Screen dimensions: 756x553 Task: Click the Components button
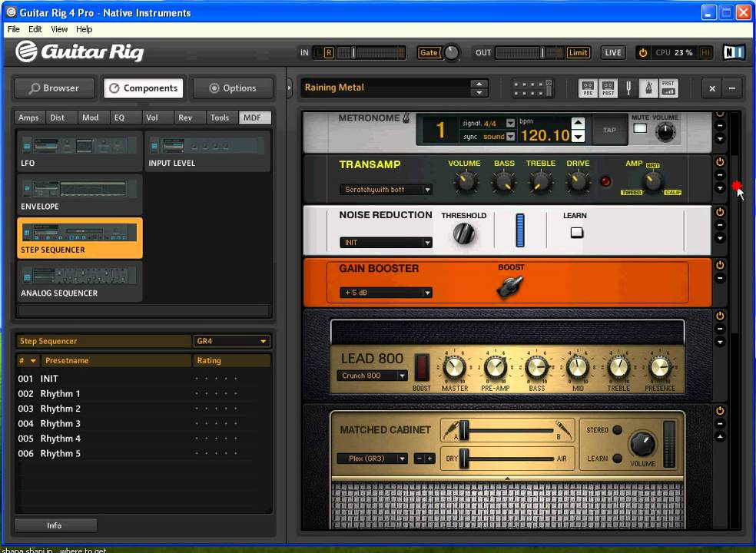pos(144,88)
